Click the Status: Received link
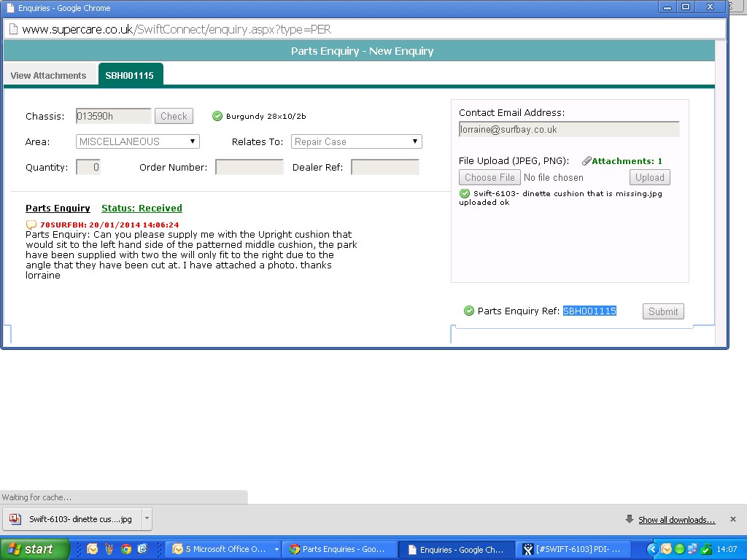The height and width of the screenshot is (560, 747). 142,208
